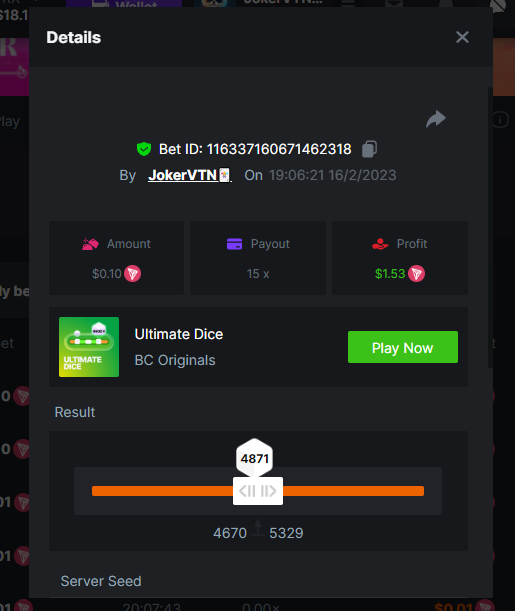The image size is (515, 611).
Task: Click the TRX coin icon beside Profit
Action: [x=416, y=274]
